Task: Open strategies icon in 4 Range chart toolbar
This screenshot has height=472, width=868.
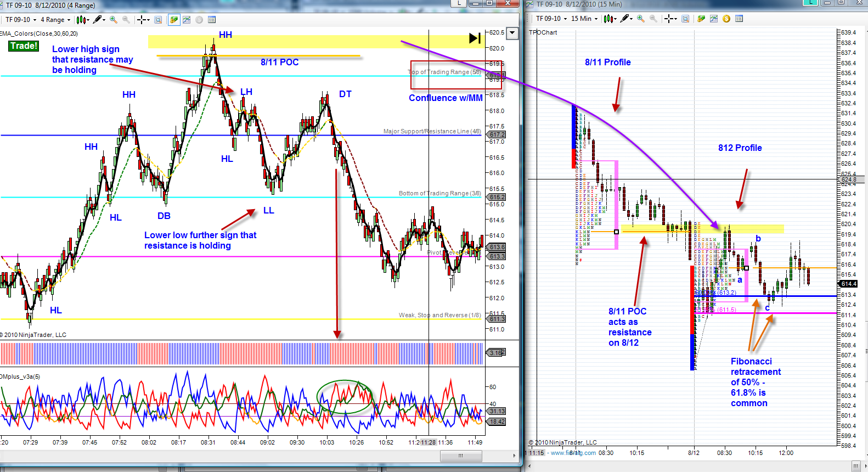Action: (199, 20)
